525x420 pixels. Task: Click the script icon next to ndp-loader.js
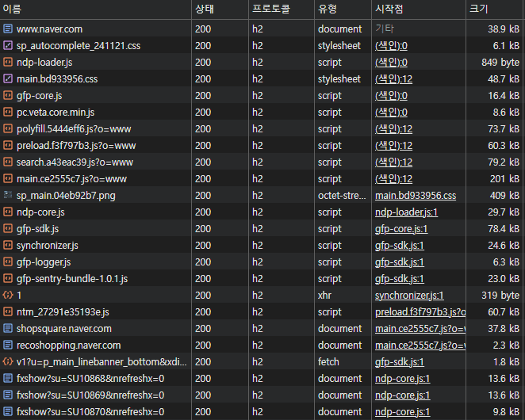tap(8, 62)
